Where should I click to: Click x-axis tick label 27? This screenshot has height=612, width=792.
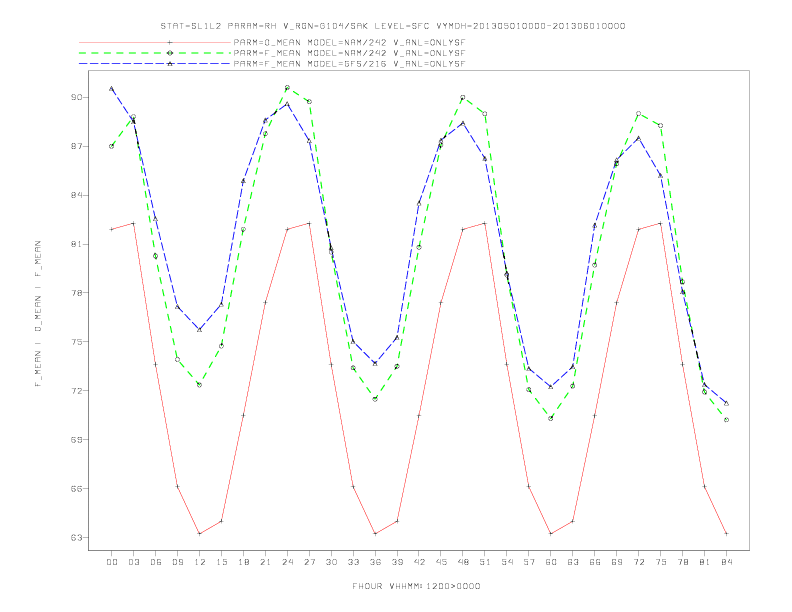309,562
